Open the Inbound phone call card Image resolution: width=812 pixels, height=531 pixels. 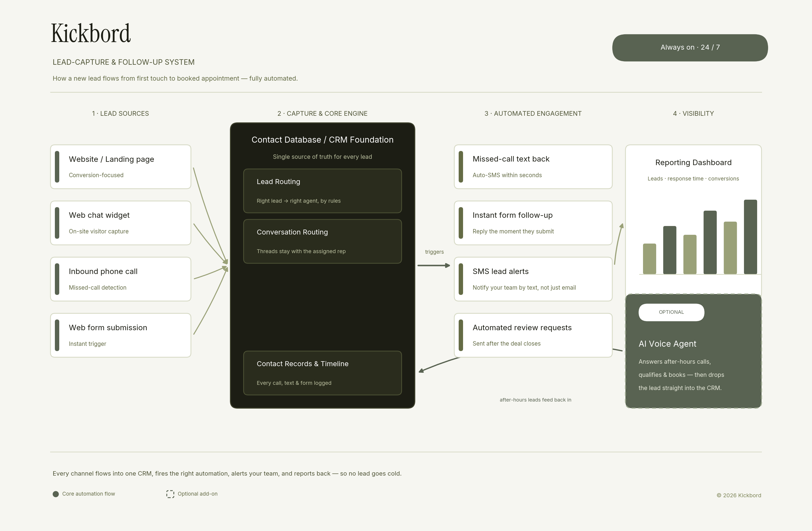[x=120, y=279]
